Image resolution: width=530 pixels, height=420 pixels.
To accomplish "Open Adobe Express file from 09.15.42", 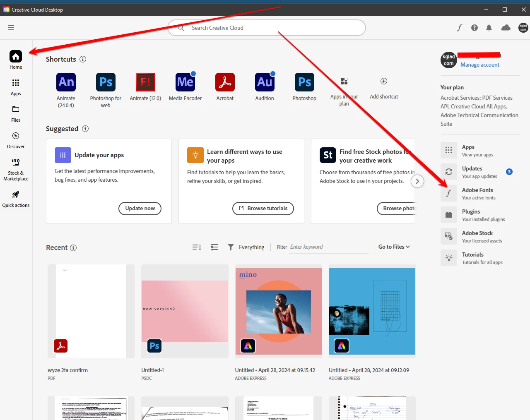I will coord(279,311).
